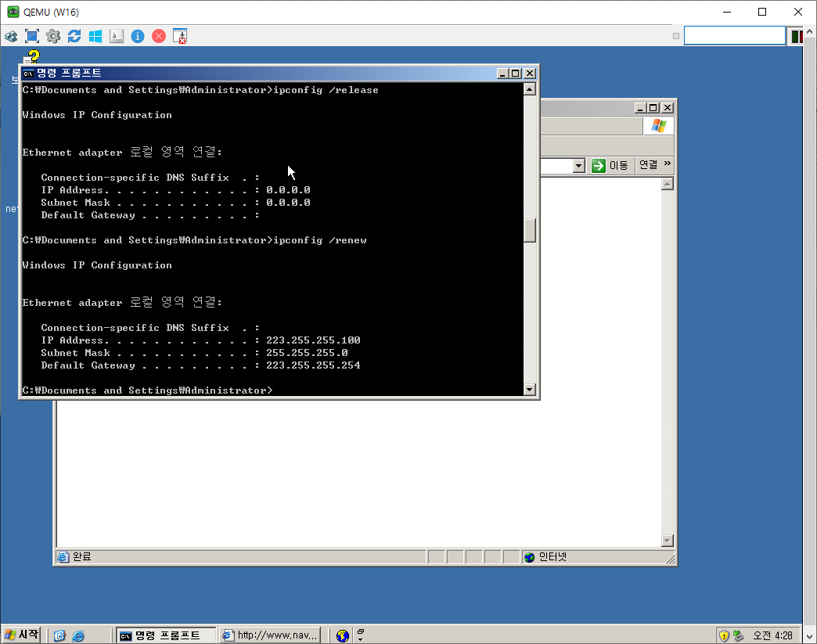The width and height of the screenshot is (817, 644).
Task: Click the browser window resize grip
Action: pos(671,559)
